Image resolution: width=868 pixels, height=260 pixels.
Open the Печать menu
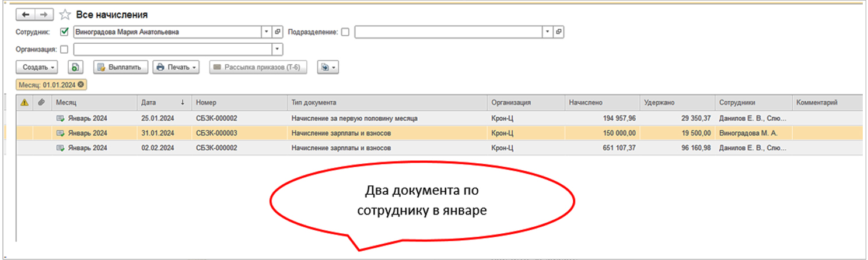(176, 67)
